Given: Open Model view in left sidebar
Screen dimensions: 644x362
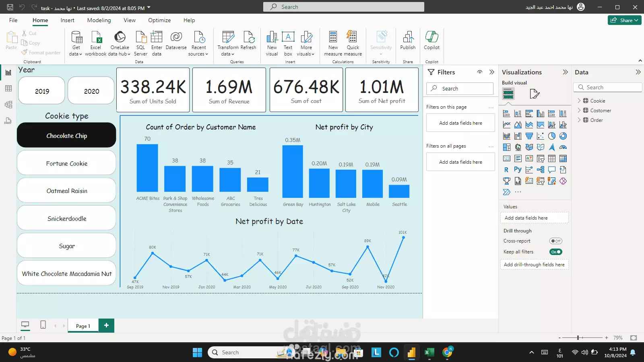Looking at the screenshot, I should pyautogui.click(x=8, y=105).
